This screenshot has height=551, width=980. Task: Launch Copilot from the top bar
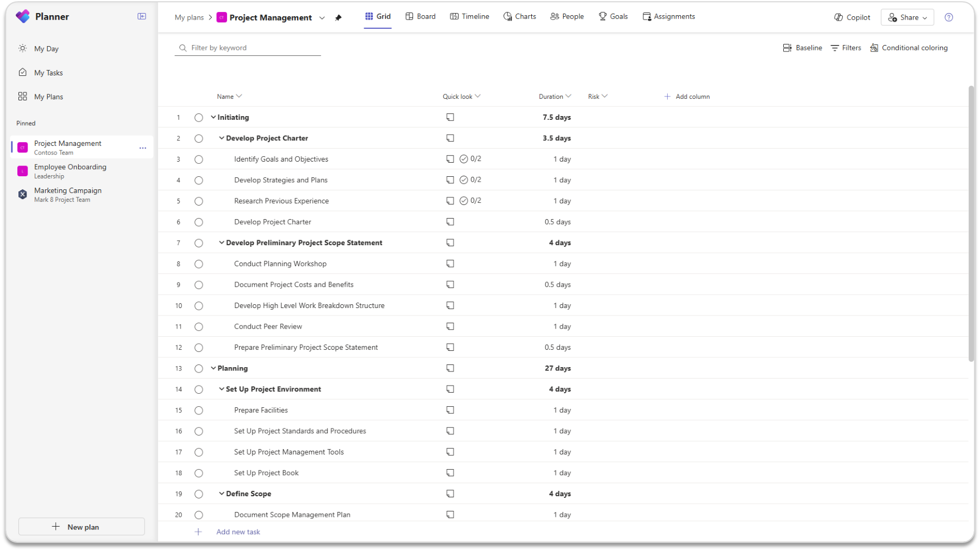(x=852, y=17)
